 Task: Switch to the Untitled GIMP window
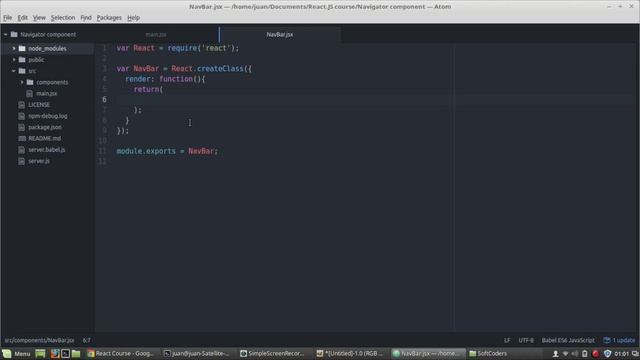(350, 353)
